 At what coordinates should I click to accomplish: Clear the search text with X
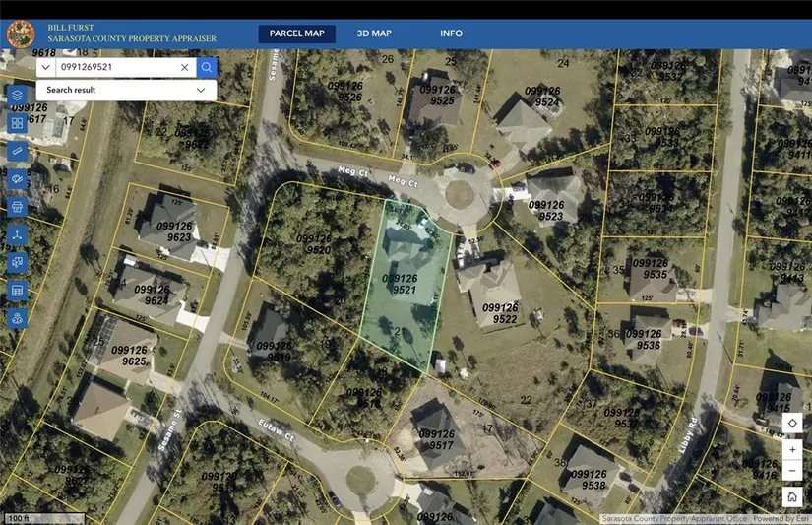pyautogui.click(x=184, y=67)
